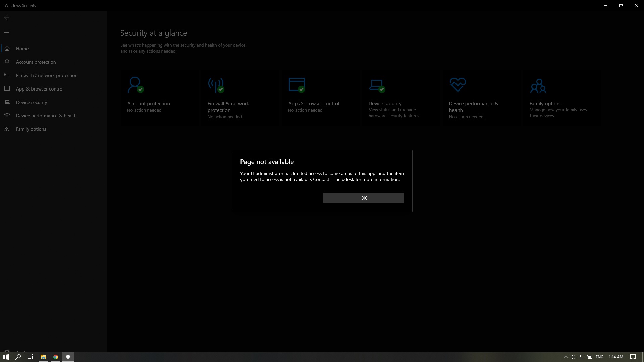Open Device security sidebar item
This screenshot has width=644, height=362.
click(x=54, y=102)
